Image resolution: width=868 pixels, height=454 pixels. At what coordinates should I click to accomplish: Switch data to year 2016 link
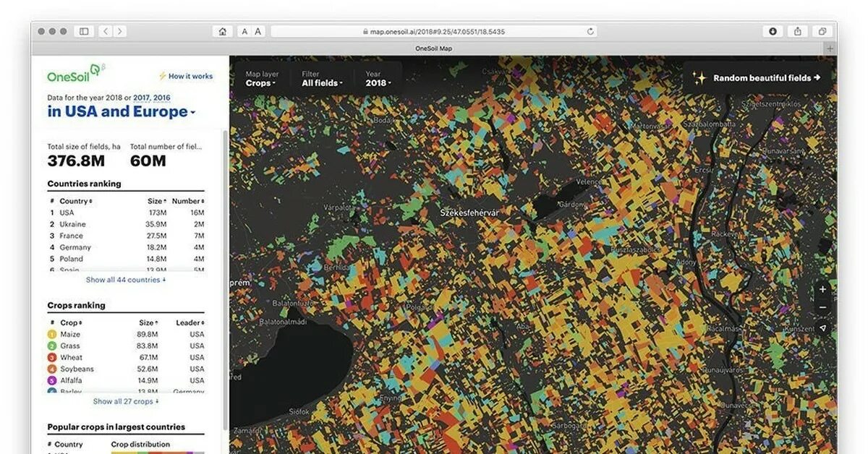pyautogui.click(x=162, y=98)
